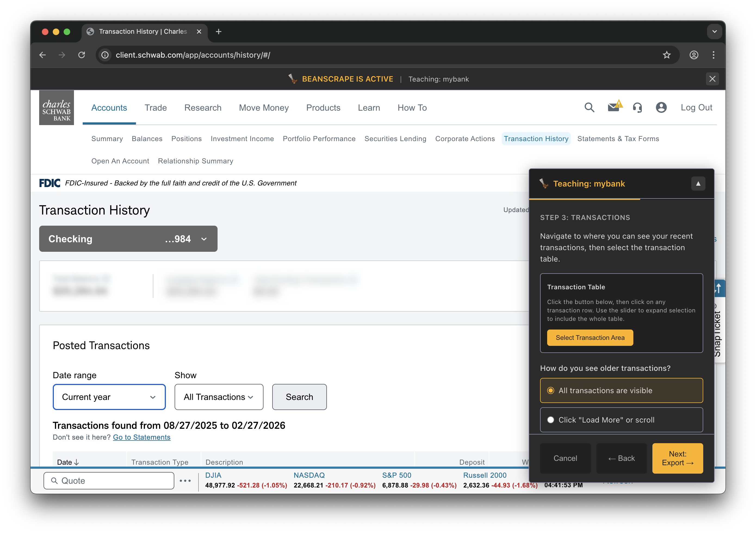Open the Move Money menu
Image resolution: width=756 pixels, height=534 pixels.
[264, 108]
